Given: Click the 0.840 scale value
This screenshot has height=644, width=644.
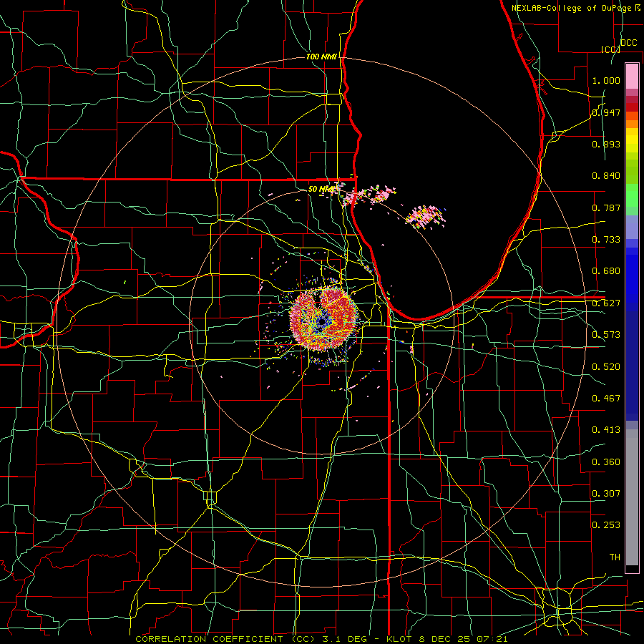Looking at the screenshot, I should coord(606,176).
